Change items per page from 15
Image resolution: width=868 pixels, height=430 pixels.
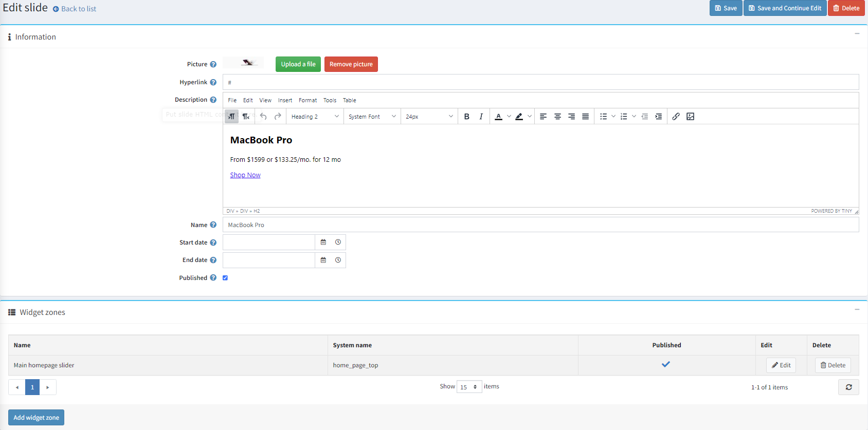click(x=469, y=387)
